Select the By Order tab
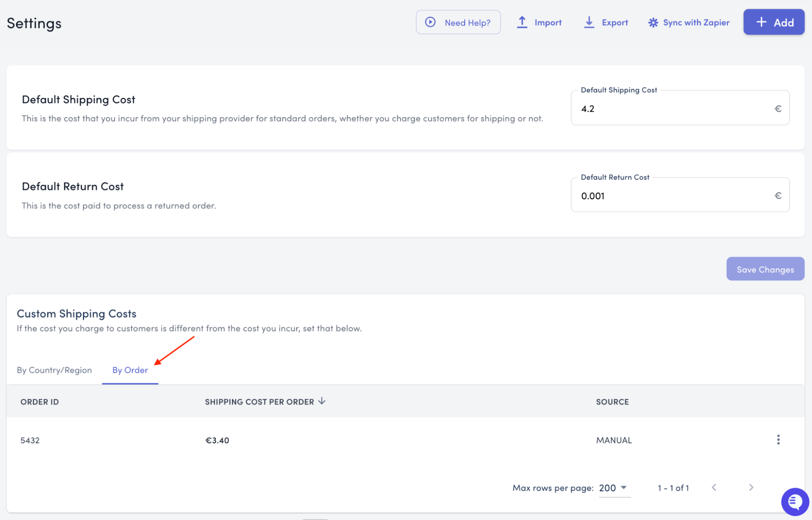 (130, 370)
